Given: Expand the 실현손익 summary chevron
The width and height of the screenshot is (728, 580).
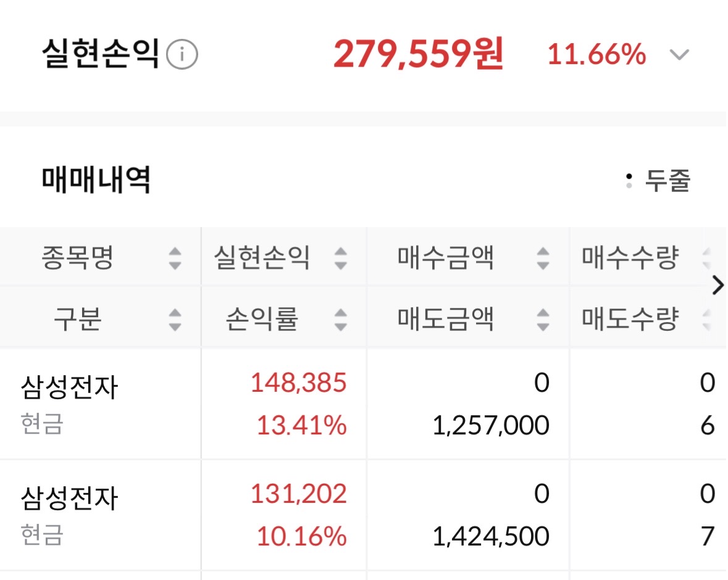Looking at the screenshot, I should tap(679, 55).
